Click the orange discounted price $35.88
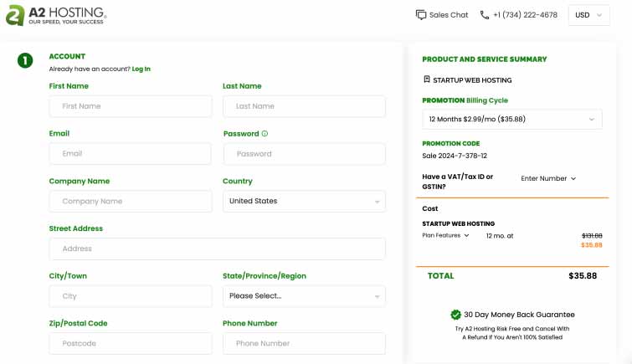Viewport: 632px width, 364px height. [x=592, y=245]
